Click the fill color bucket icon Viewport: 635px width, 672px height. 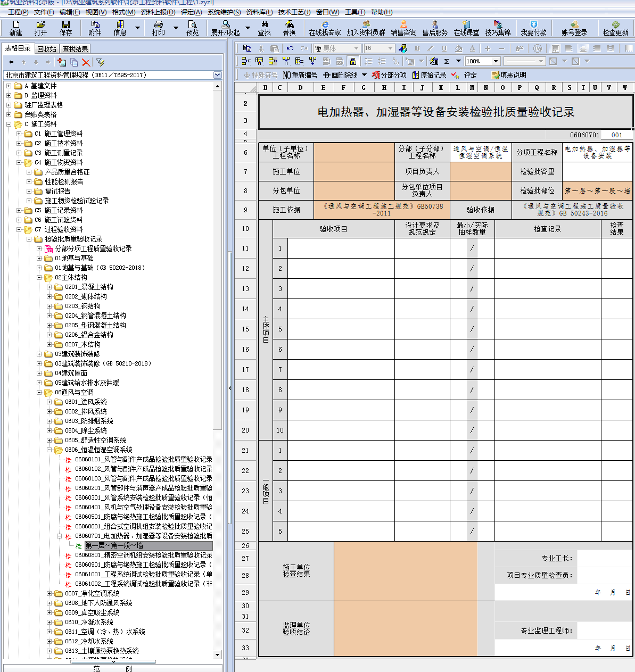tap(458, 48)
